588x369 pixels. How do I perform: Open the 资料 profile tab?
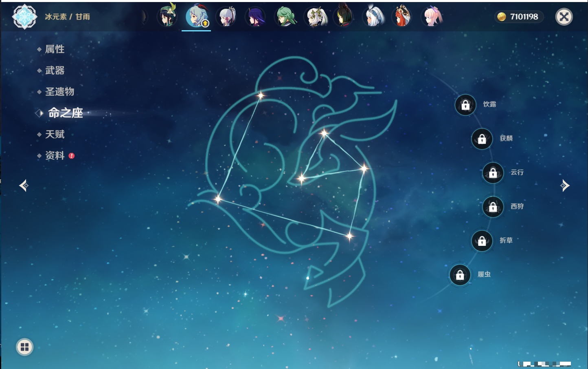55,155
